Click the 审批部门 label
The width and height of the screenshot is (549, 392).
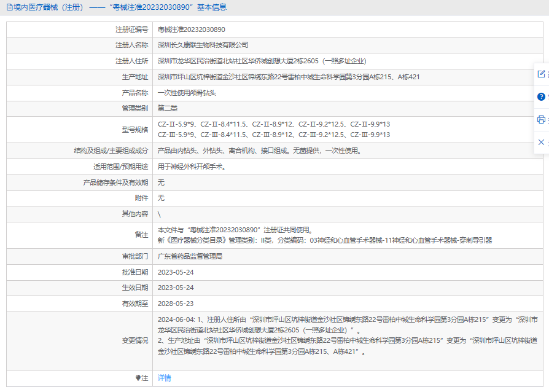135,256
